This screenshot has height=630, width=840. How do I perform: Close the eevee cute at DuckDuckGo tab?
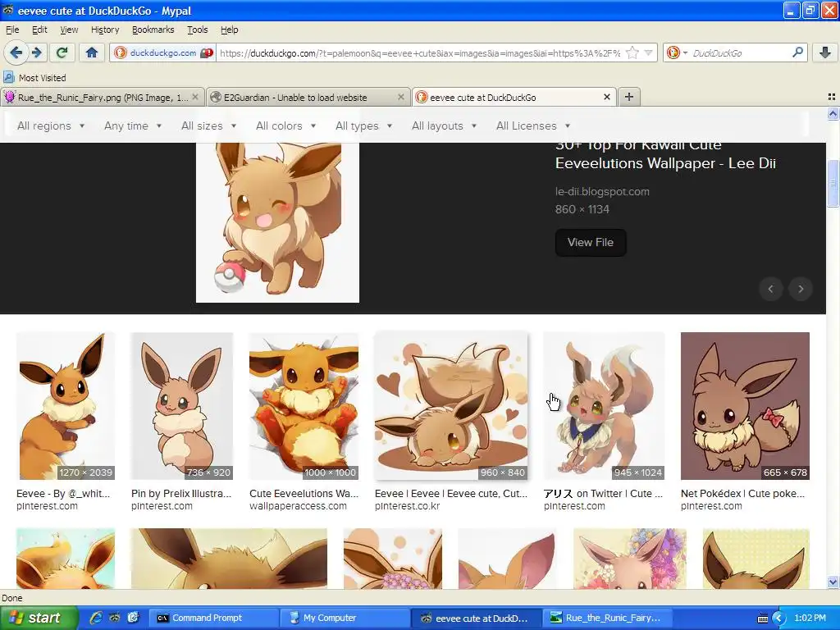[606, 97]
